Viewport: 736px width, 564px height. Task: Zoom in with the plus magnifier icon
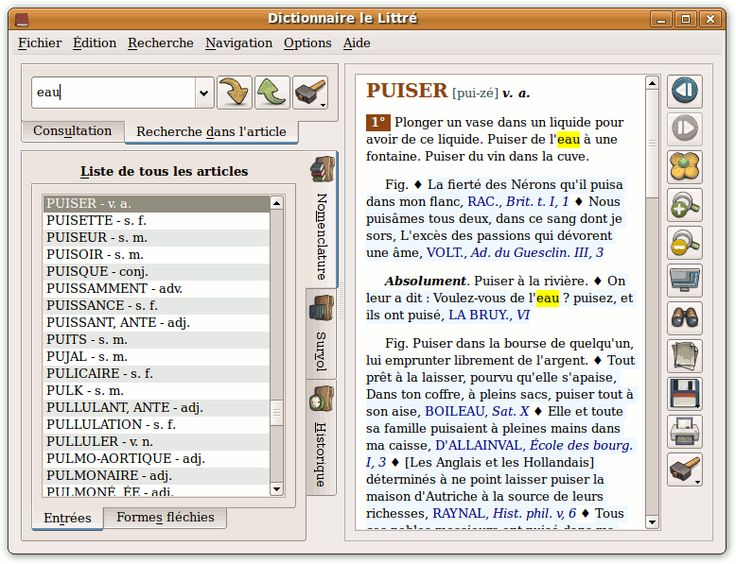[685, 205]
